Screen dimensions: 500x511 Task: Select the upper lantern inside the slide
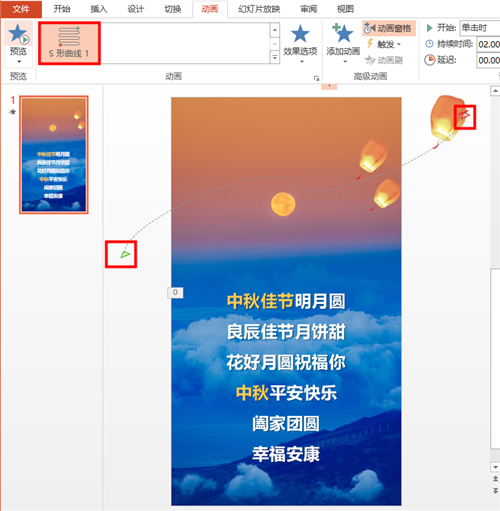point(372,159)
